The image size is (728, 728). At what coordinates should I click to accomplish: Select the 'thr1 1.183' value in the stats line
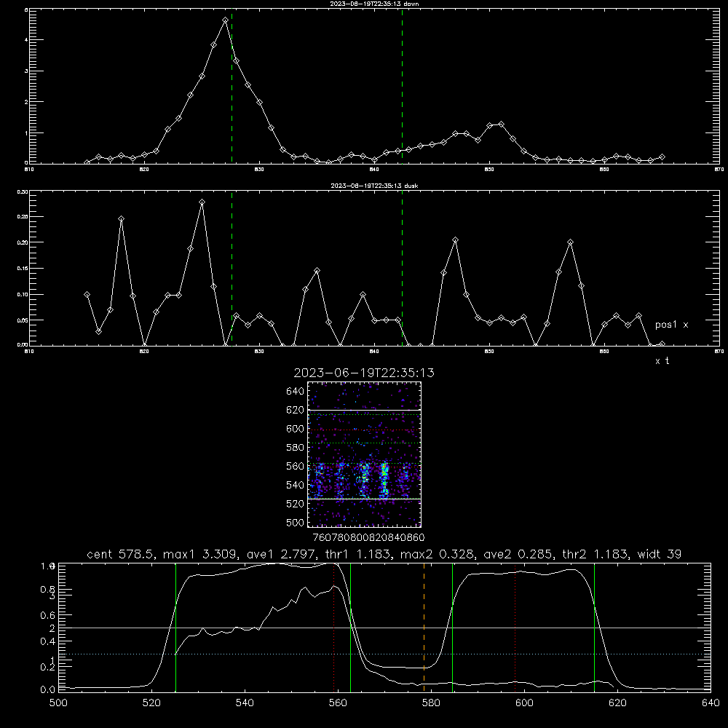[358, 554]
